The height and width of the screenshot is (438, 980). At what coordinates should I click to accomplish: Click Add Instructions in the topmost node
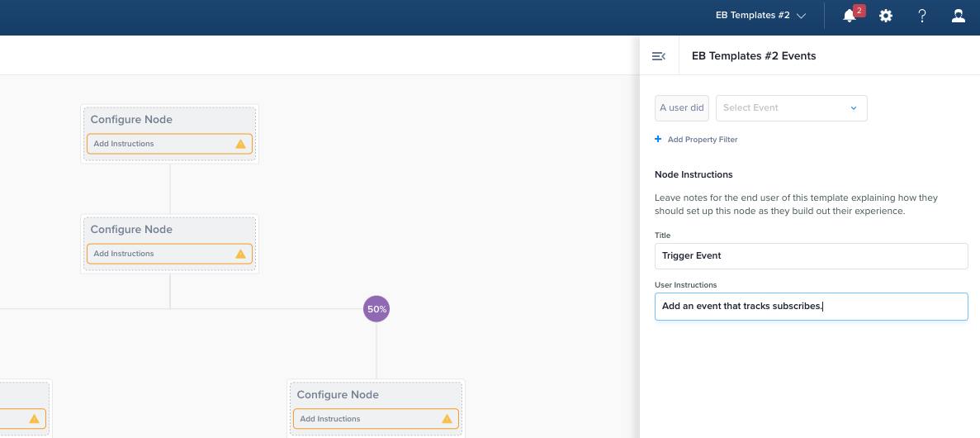click(124, 144)
